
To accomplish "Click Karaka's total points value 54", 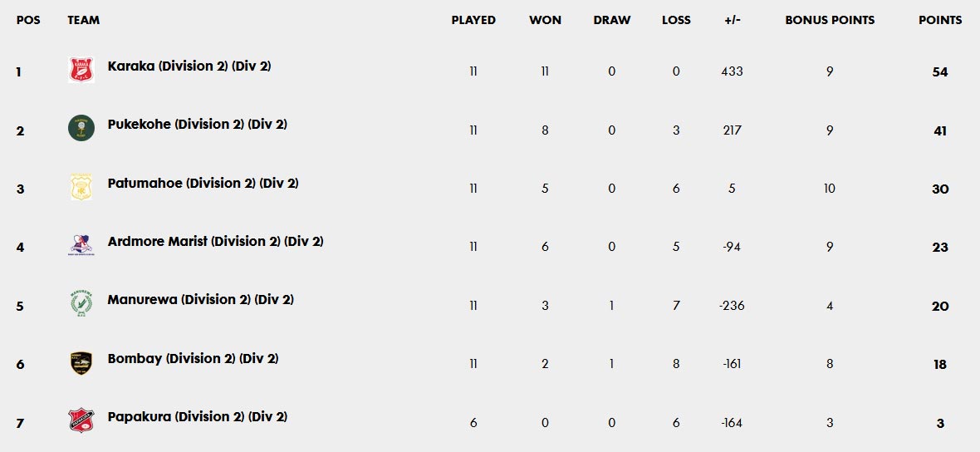I will click(939, 72).
